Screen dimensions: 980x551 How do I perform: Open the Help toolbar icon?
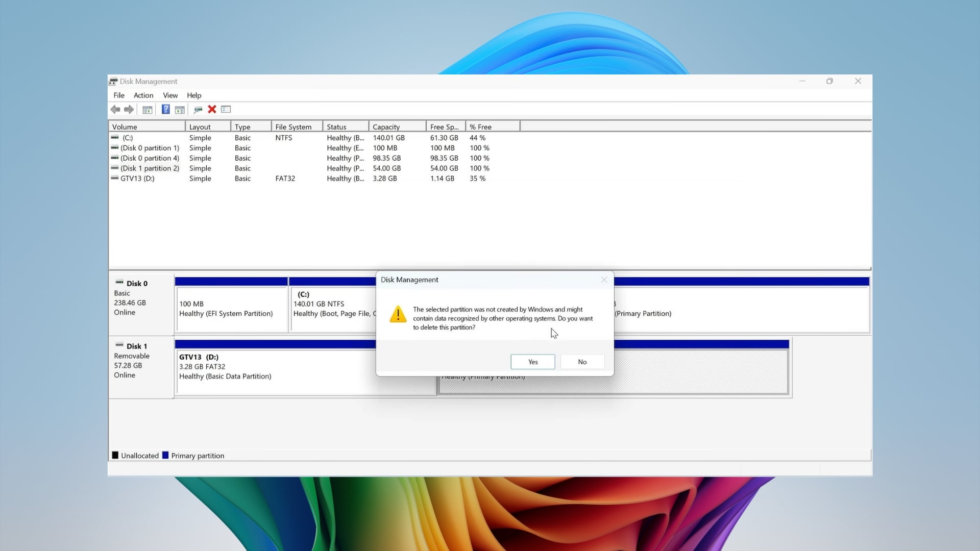pyautogui.click(x=166, y=110)
